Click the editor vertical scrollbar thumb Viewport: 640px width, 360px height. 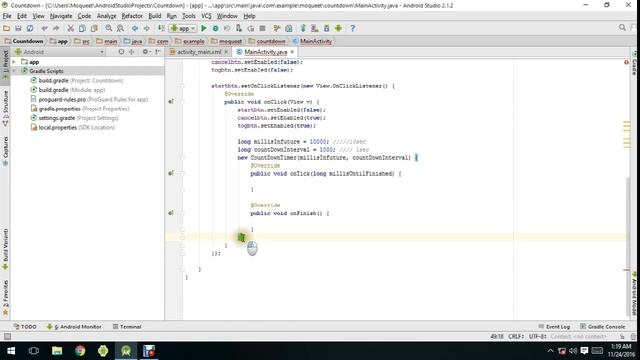[627, 247]
